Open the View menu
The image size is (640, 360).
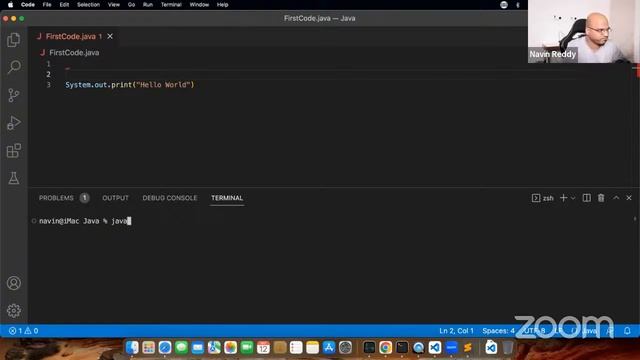pos(113,5)
